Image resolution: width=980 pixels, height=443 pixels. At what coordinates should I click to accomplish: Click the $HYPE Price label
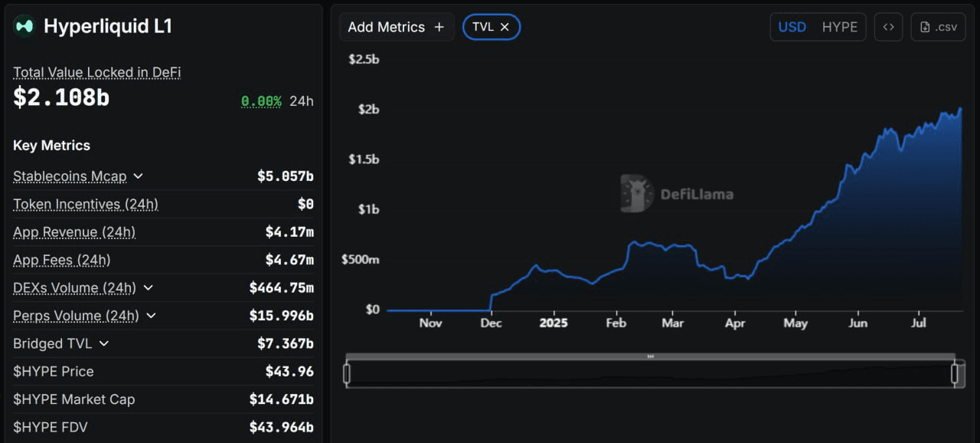(x=54, y=372)
